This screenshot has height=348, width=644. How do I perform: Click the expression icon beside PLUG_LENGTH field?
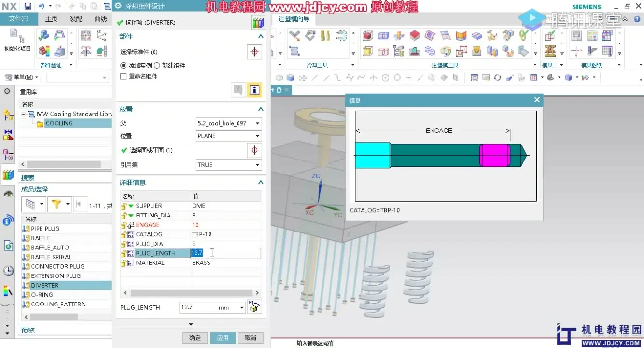coord(254,307)
